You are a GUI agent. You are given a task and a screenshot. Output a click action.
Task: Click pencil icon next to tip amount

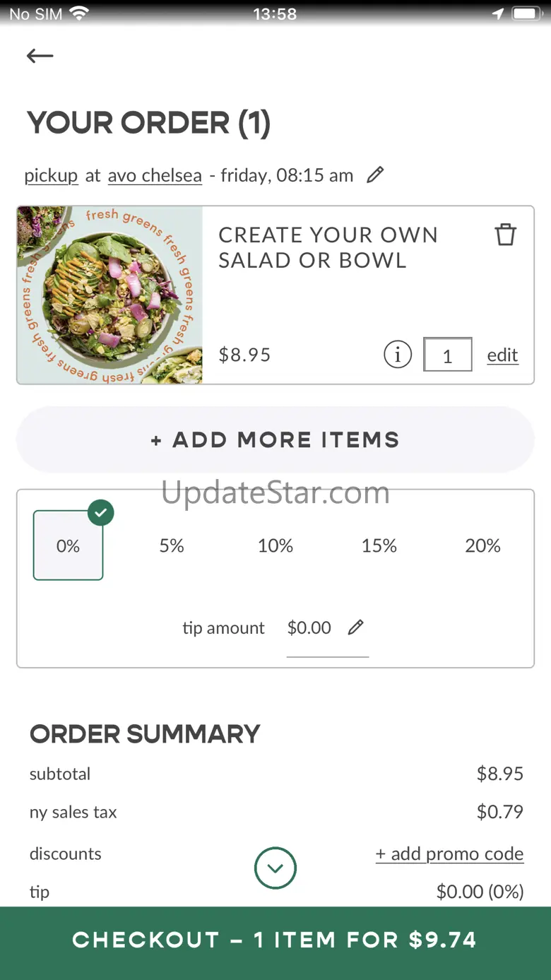(356, 627)
